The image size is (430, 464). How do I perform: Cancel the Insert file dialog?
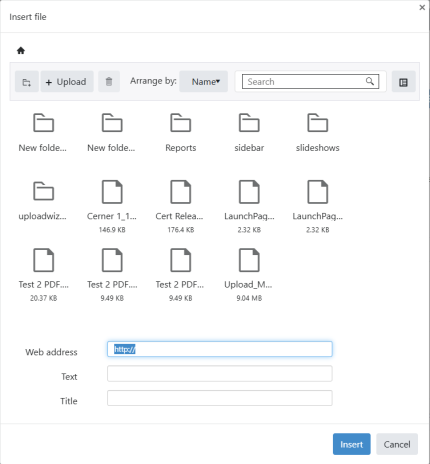click(397, 444)
